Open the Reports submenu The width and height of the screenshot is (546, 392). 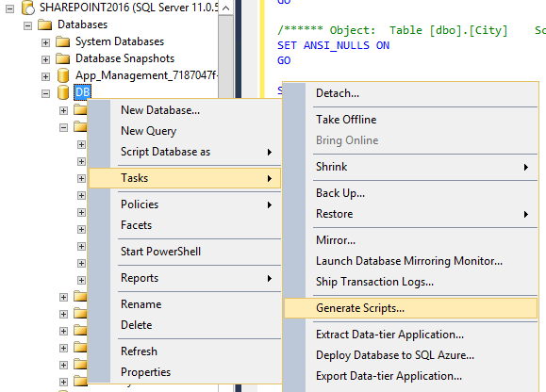185,278
